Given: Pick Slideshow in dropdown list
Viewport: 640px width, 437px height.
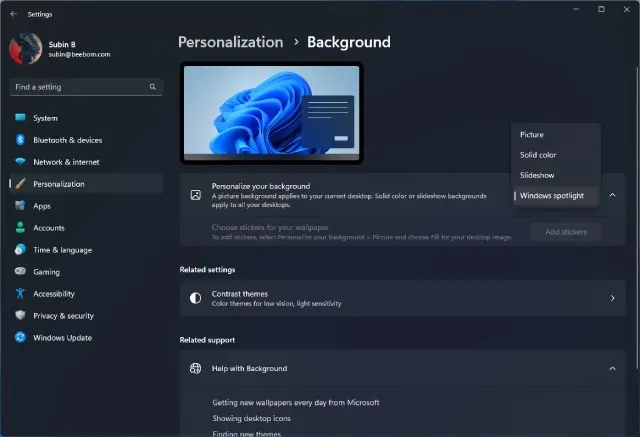Looking at the screenshot, I should (537, 175).
